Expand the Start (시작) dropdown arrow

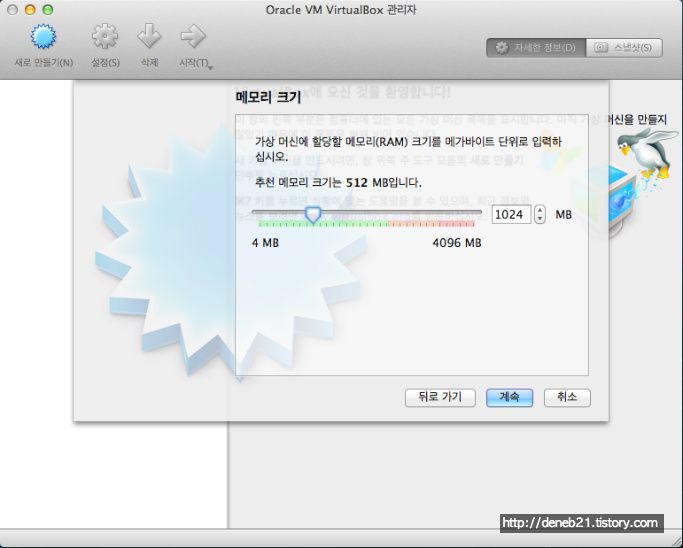(x=210, y=68)
